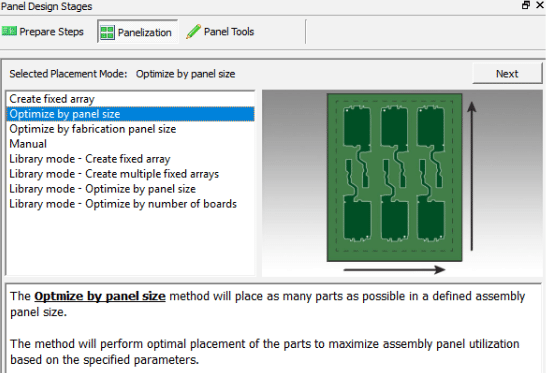548x373 pixels.
Task: Click the Panelization grid icon
Action: pos(107,33)
